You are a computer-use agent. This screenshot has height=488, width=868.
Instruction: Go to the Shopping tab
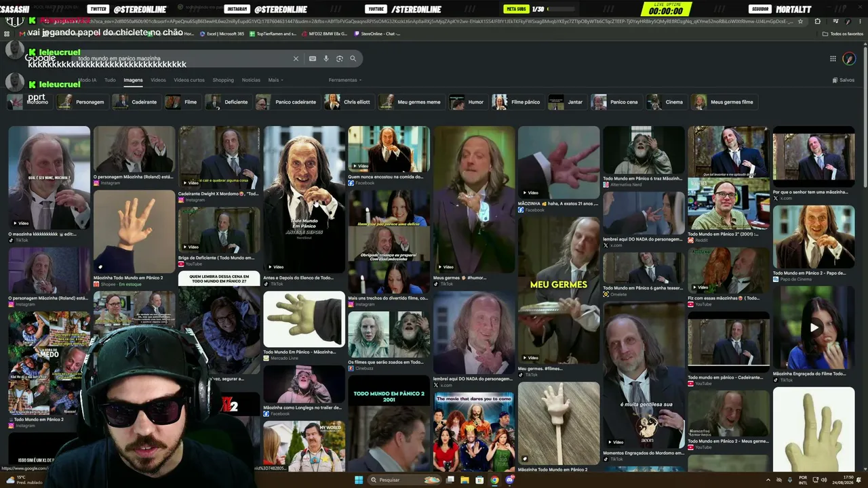(223, 80)
